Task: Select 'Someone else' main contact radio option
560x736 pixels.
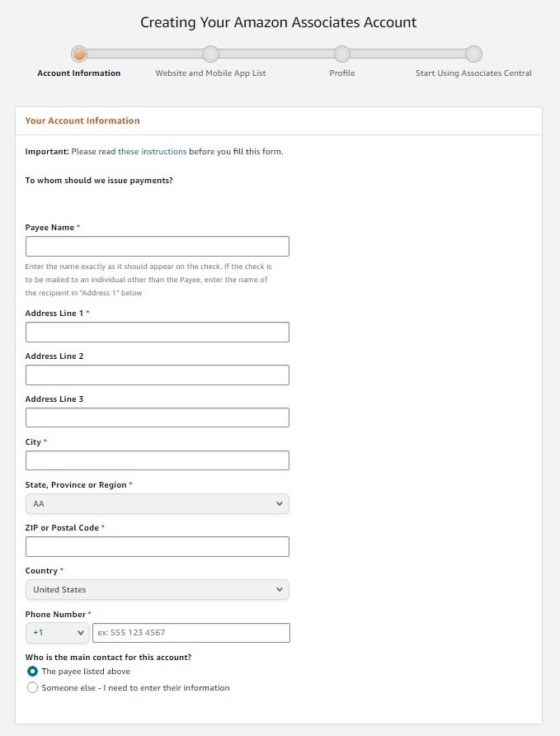Action: pyautogui.click(x=32, y=687)
